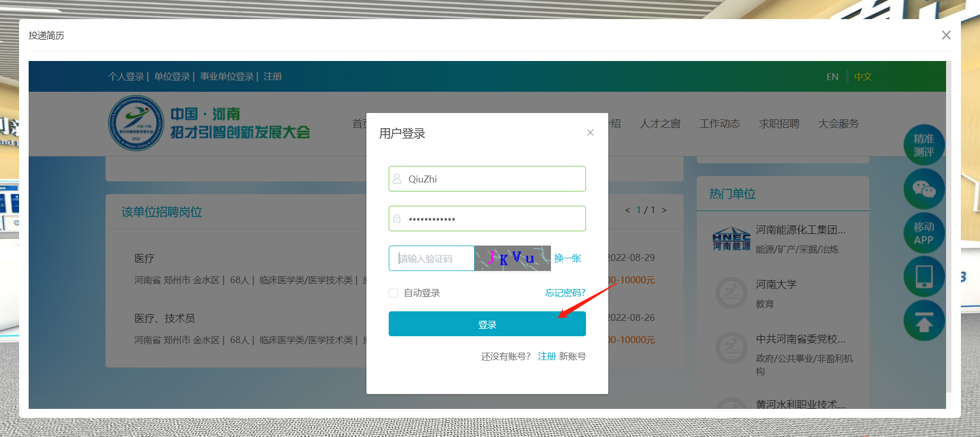980x437 pixels.
Task: Click the conference logo emblem
Action: tap(136, 124)
